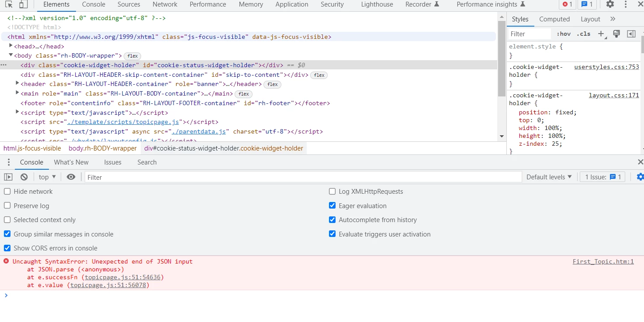Open DevTools settings gear in top bar

tap(610, 4)
